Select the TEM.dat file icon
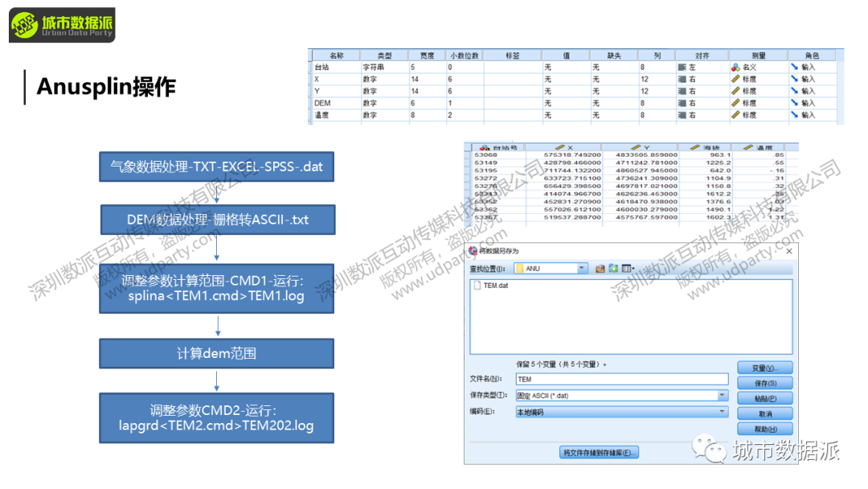868x489 pixels. pos(477,286)
